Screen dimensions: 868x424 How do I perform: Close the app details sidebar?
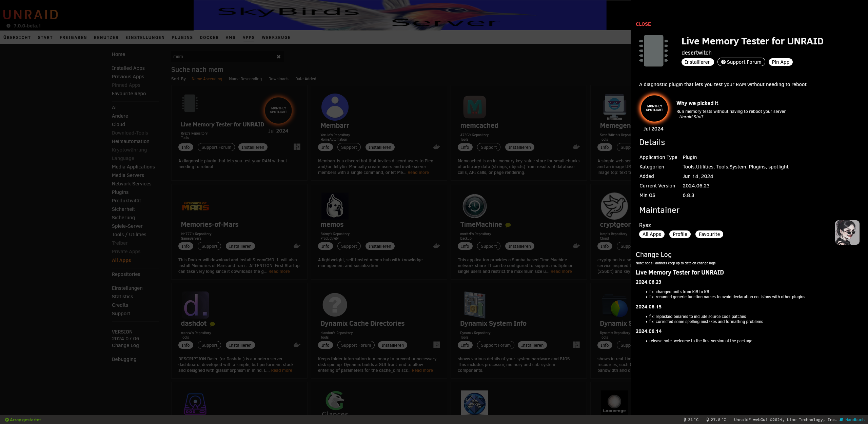[x=643, y=24]
